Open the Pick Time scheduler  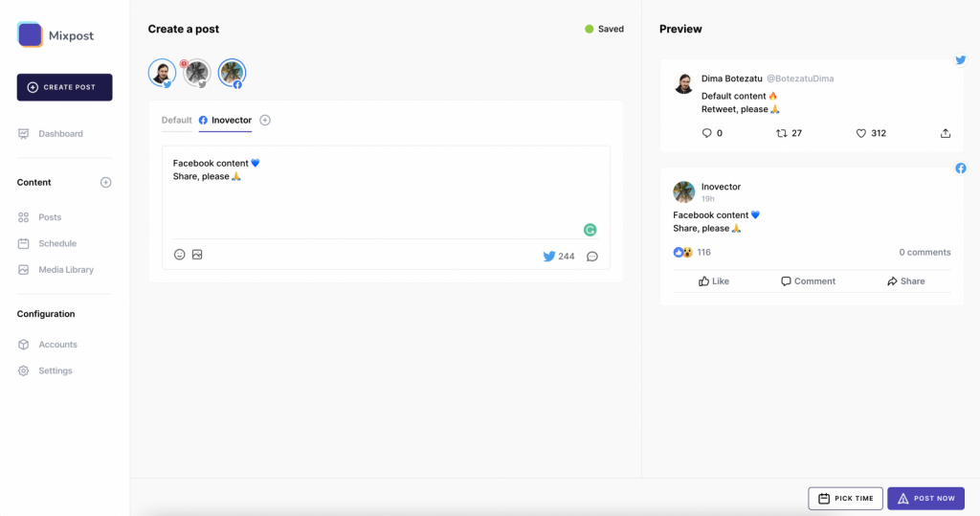[x=846, y=499]
